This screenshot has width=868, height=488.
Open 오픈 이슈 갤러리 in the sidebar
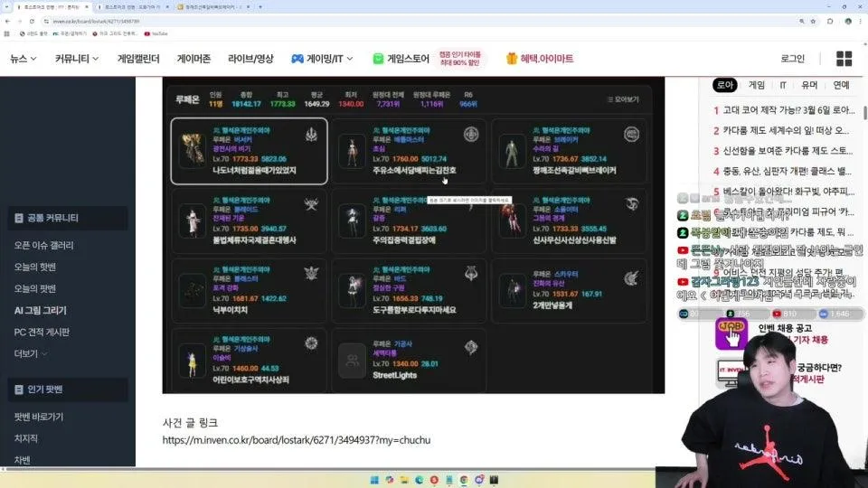[43, 245]
